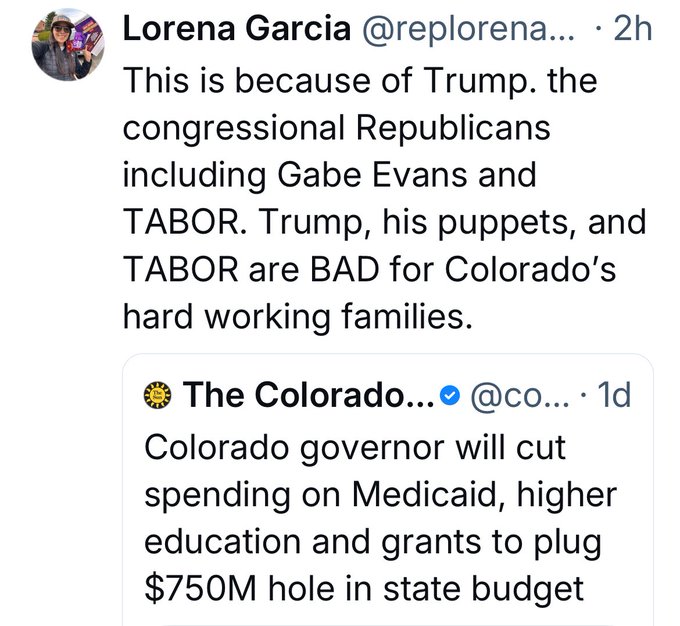Click "education and grants to plug" line

coord(373,539)
